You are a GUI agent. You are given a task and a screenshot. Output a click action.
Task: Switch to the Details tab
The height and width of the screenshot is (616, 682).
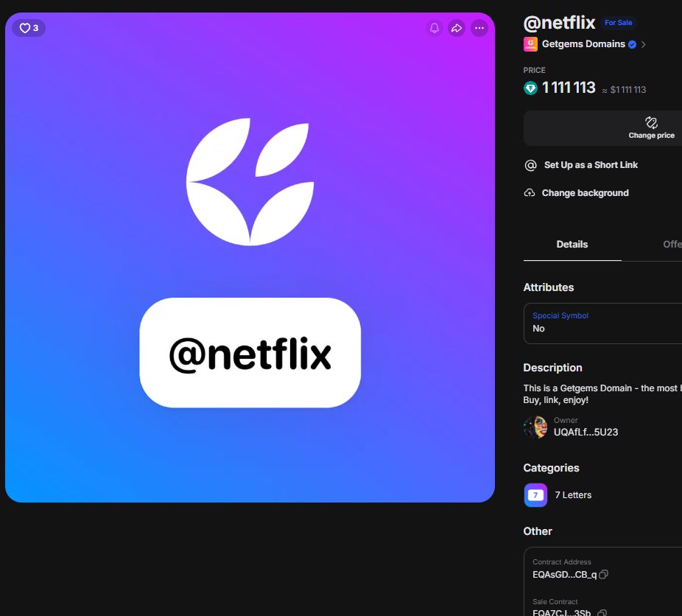point(572,245)
